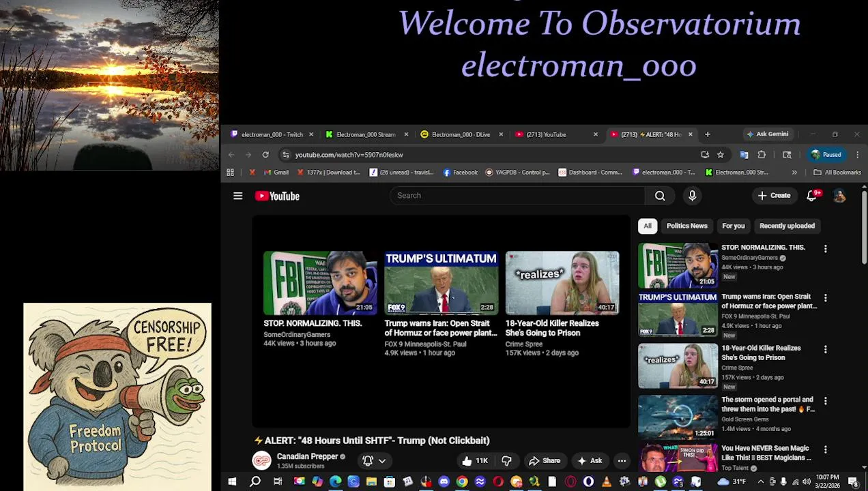Open options for 18-Year-Old Killer sidebar video

[x=825, y=349]
